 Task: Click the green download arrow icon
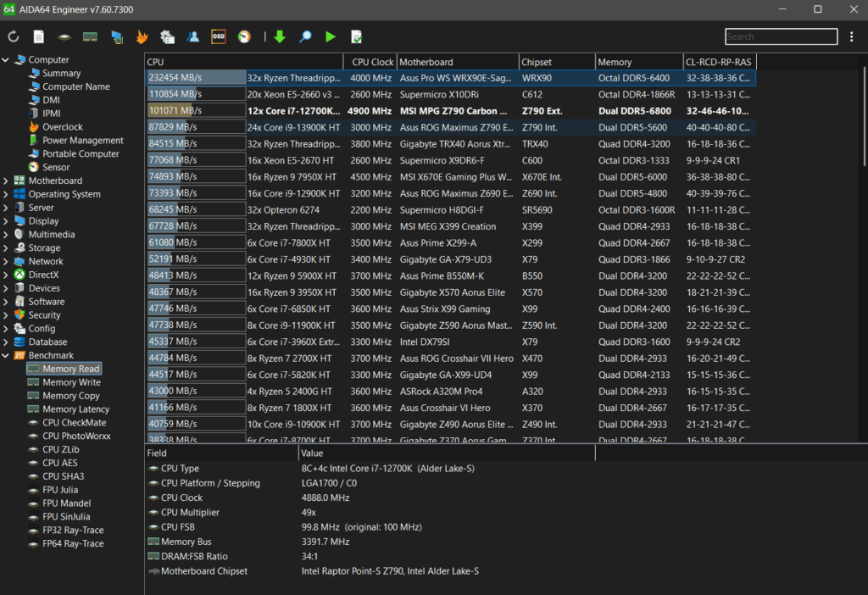[x=280, y=36]
